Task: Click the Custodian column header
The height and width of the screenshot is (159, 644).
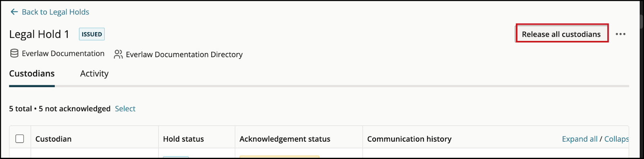Action: tap(54, 139)
